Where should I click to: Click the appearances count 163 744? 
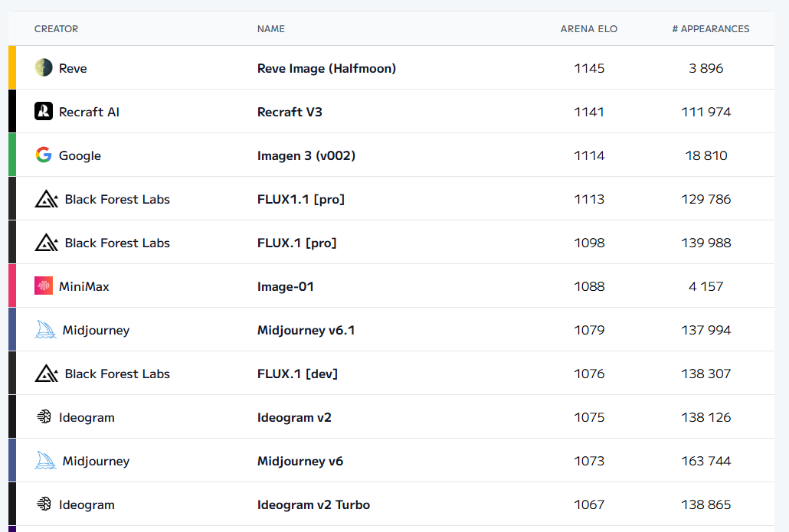(x=706, y=461)
